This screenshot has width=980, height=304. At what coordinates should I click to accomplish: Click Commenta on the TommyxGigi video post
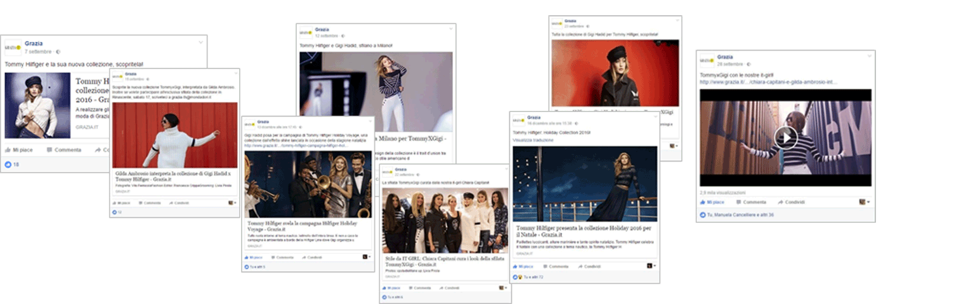(x=750, y=202)
